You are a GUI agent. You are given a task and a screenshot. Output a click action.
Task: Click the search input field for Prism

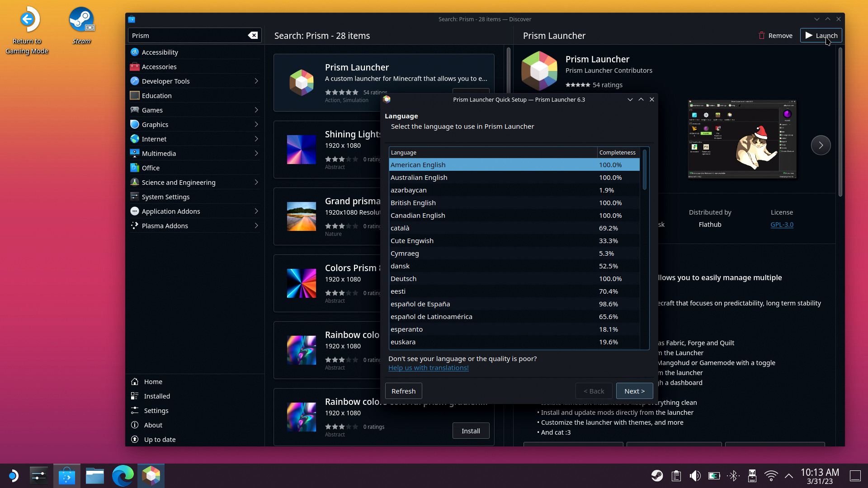[188, 34]
